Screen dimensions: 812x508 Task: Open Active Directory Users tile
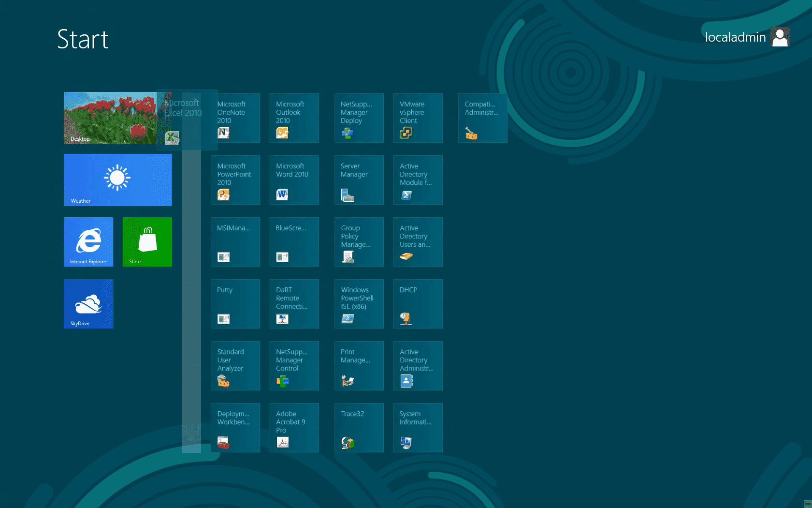coord(418,242)
